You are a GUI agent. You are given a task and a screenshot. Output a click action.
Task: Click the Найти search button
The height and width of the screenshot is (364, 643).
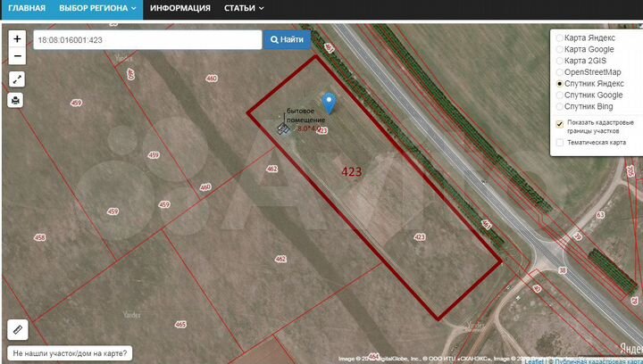[287, 40]
